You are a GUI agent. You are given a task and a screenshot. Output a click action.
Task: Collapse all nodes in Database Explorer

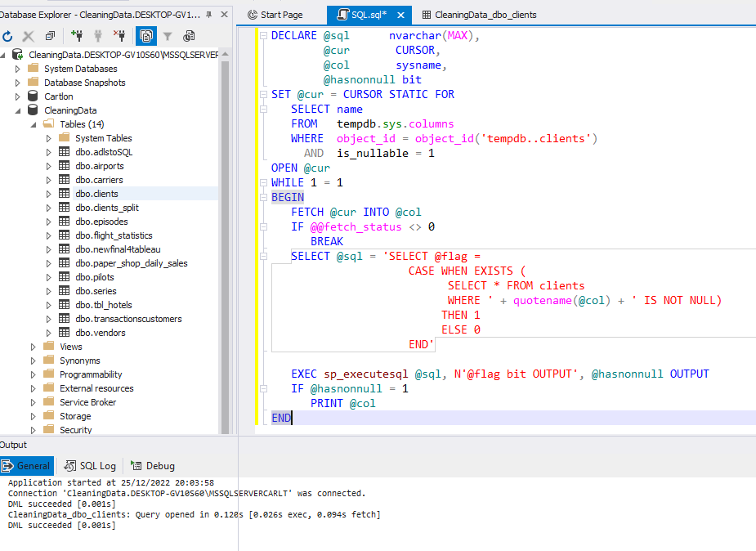click(x=50, y=36)
